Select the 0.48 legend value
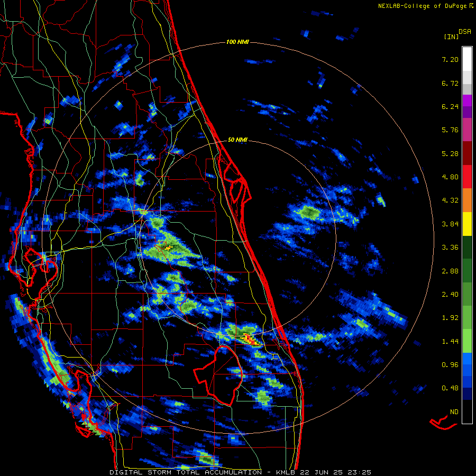The height and width of the screenshot is (476, 476). pos(450,388)
